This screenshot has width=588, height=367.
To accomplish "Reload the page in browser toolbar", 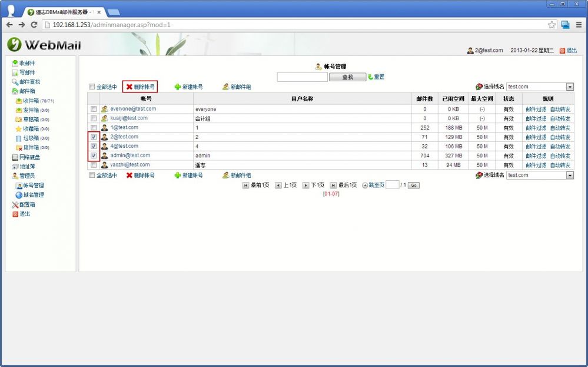I will pos(34,25).
